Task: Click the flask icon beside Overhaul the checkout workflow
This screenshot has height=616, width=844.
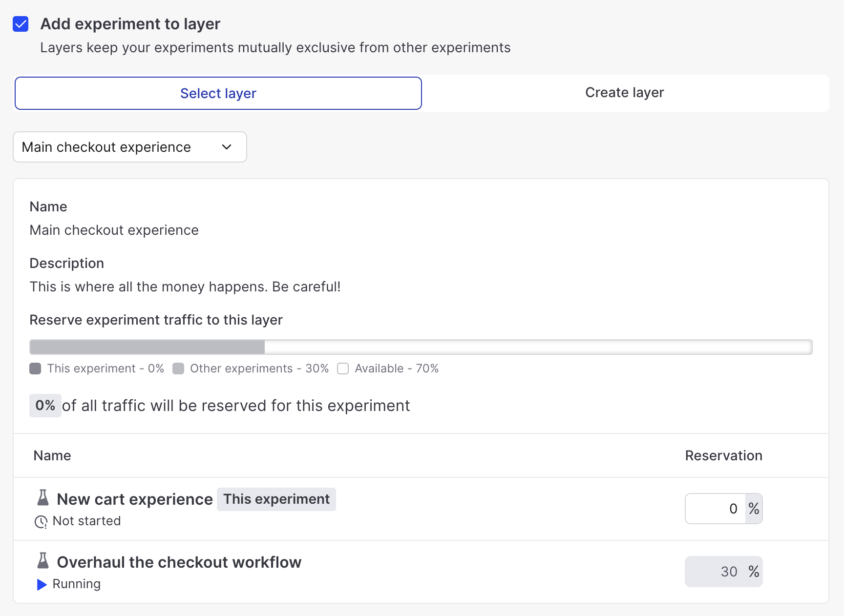Action: point(43,561)
